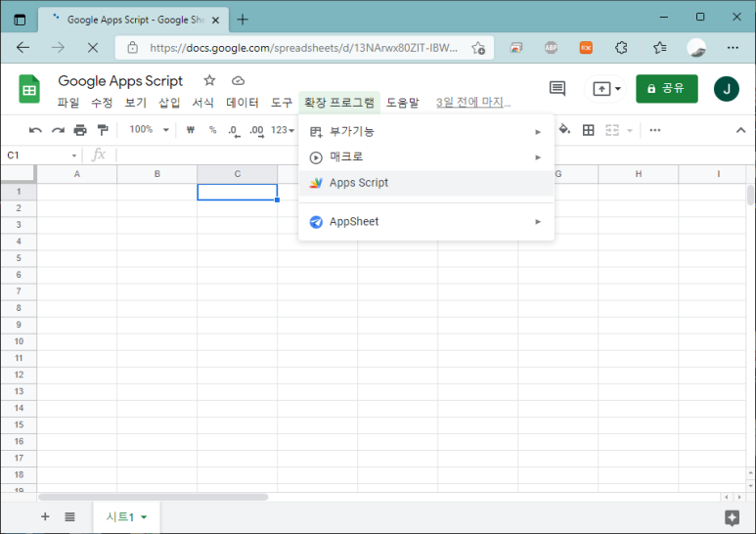The width and height of the screenshot is (756, 534).
Task: Expand the 매크로 submenu
Action: point(426,157)
